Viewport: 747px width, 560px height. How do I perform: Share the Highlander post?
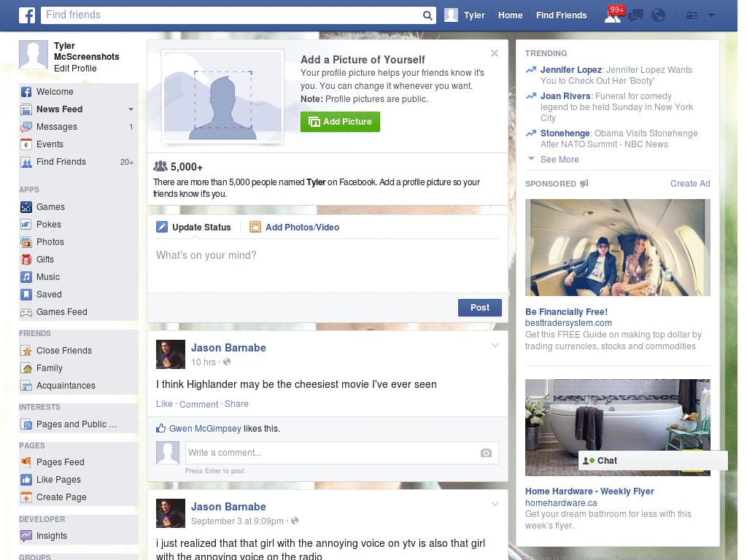236,404
